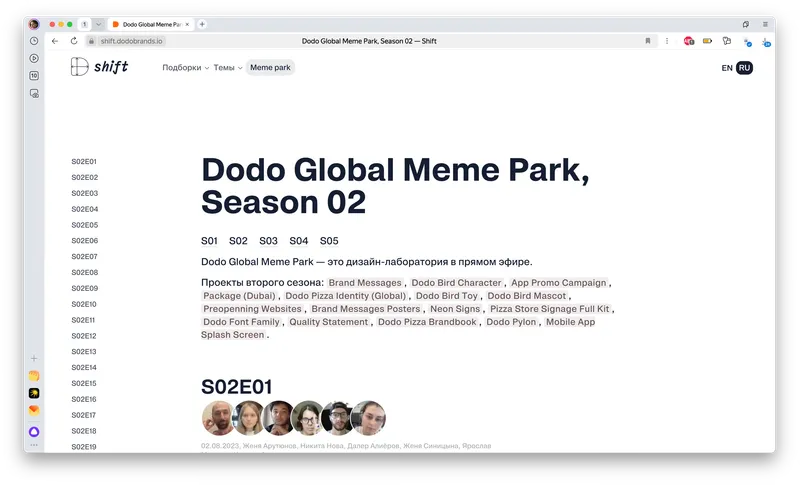Go to season S04
Viewport: 800px width, 485px height.
pyautogui.click(x=299, y=241)
